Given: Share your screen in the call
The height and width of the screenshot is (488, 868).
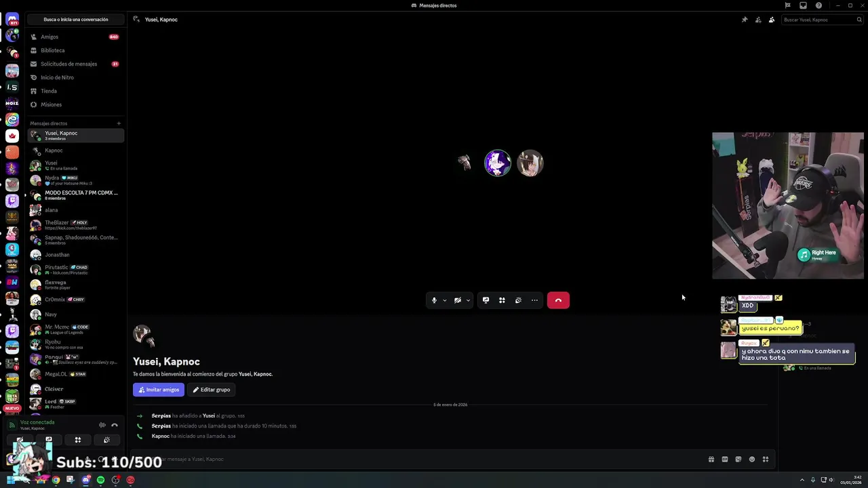Looking at the screenshot, I should pos(486,300).
